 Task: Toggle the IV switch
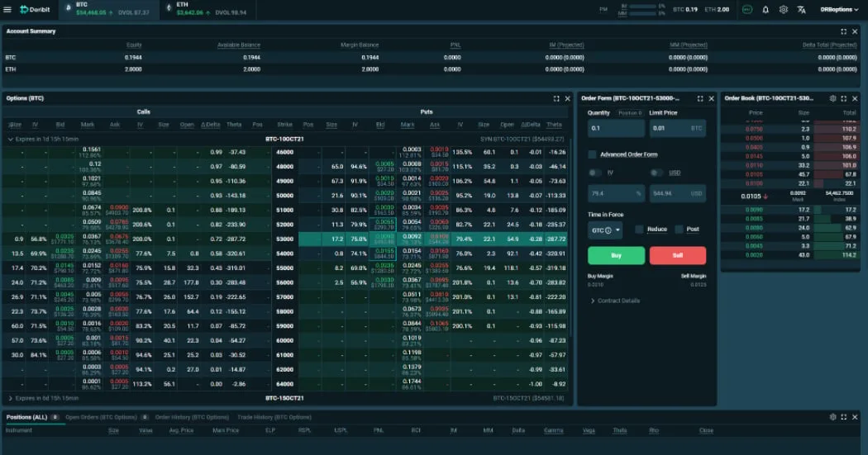(x=594, y=173)
